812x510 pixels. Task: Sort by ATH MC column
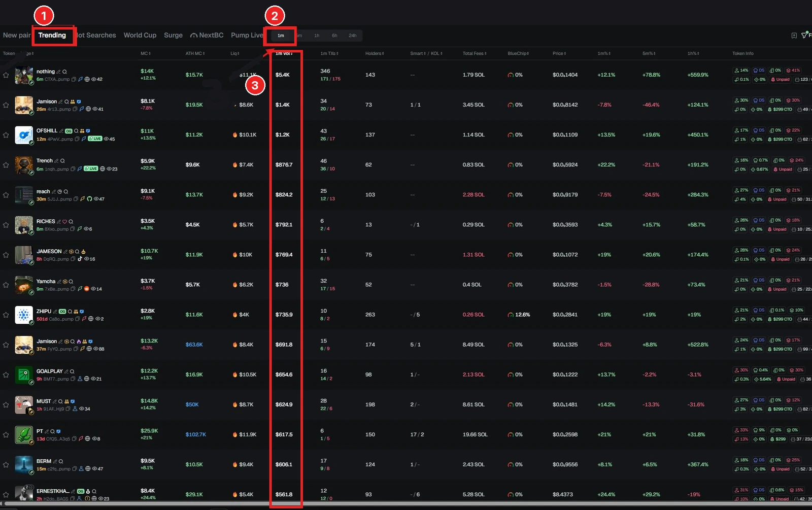pyautogui.click(x=195, y=53)
